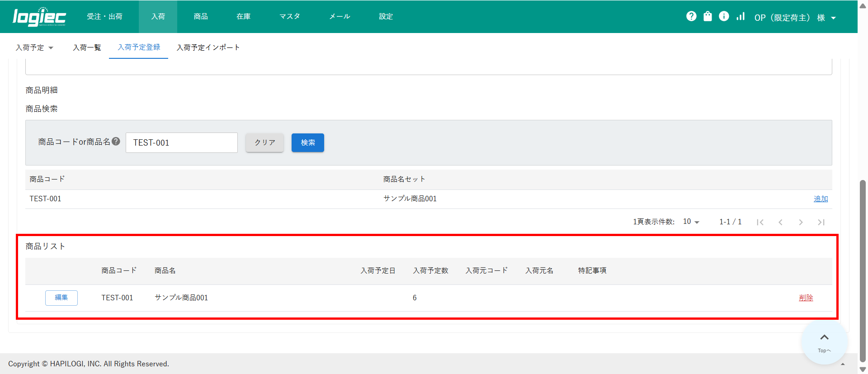
Task: Go to the previous page of results
Action: [x=780, y=222]
